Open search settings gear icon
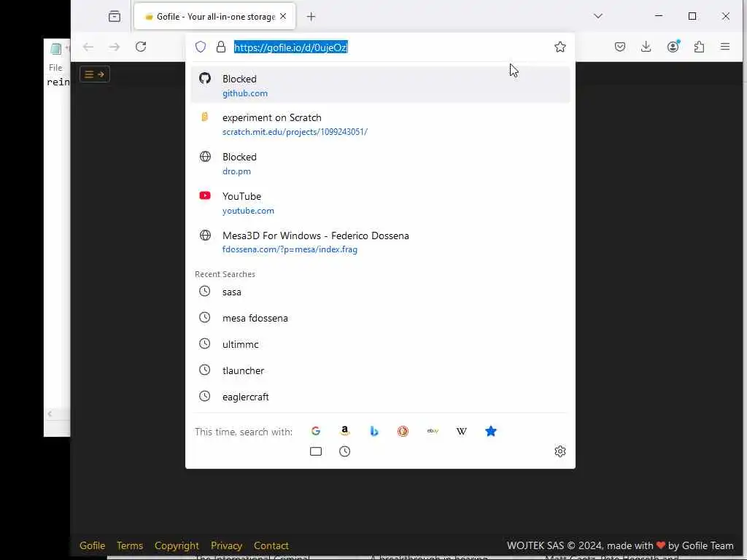Image resolution: width=747 pixels, height=560 pixels. click(560, 451)
